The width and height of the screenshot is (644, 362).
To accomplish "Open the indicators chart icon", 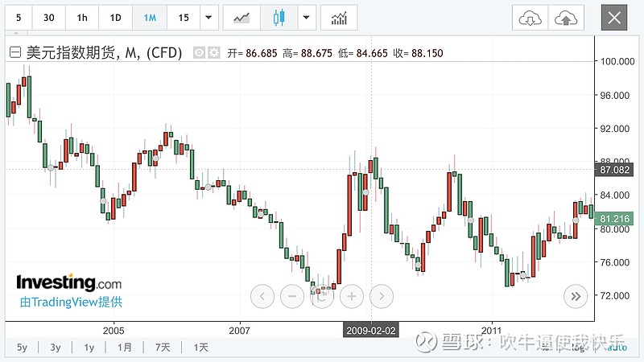I will [339, 17].
